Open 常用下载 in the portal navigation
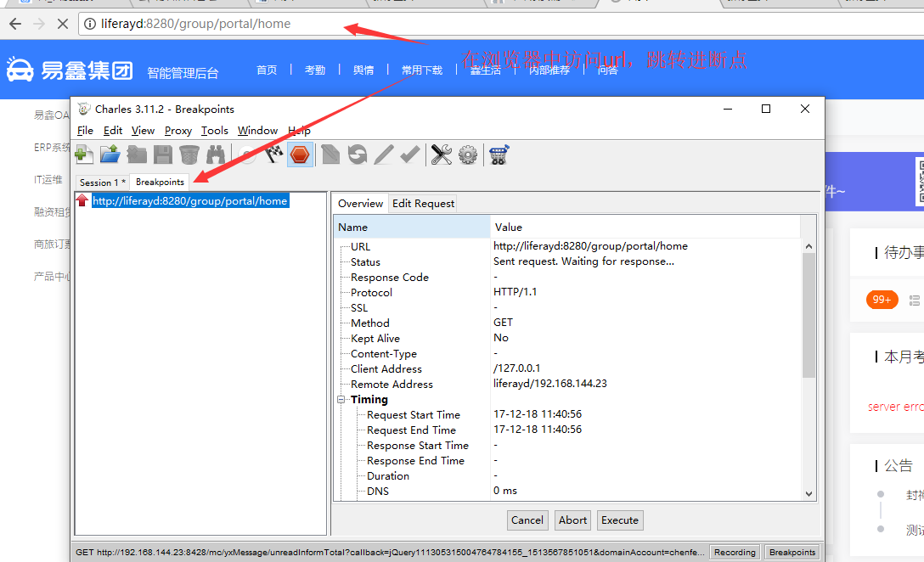The width and height of the screenshot is (924, 562). [x=422, y=70]
